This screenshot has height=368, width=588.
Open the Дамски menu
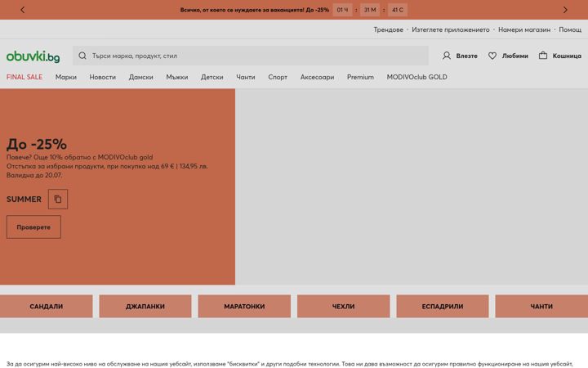[x=141, y=77]
